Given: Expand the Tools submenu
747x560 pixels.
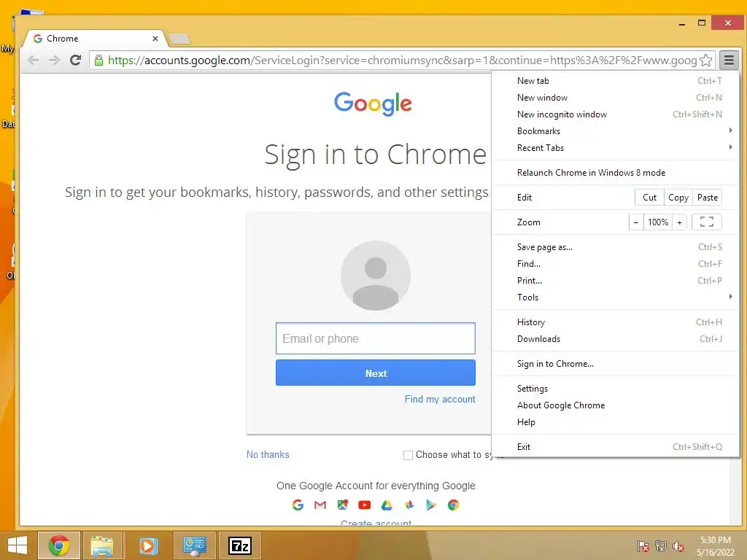Looking at the screenshot, I should coord(616,297).
